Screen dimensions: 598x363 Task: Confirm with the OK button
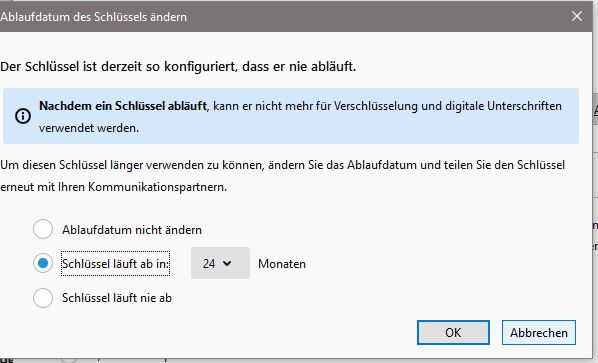pos(453,332)
